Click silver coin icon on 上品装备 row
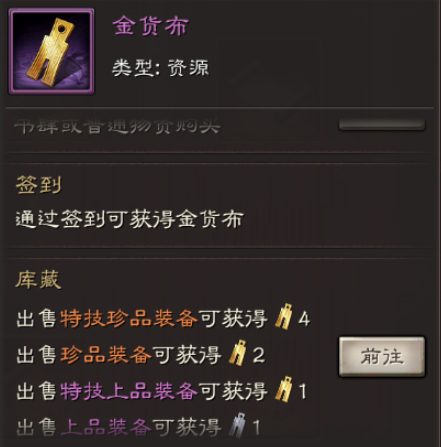The image size is (441, 447). 238,425
